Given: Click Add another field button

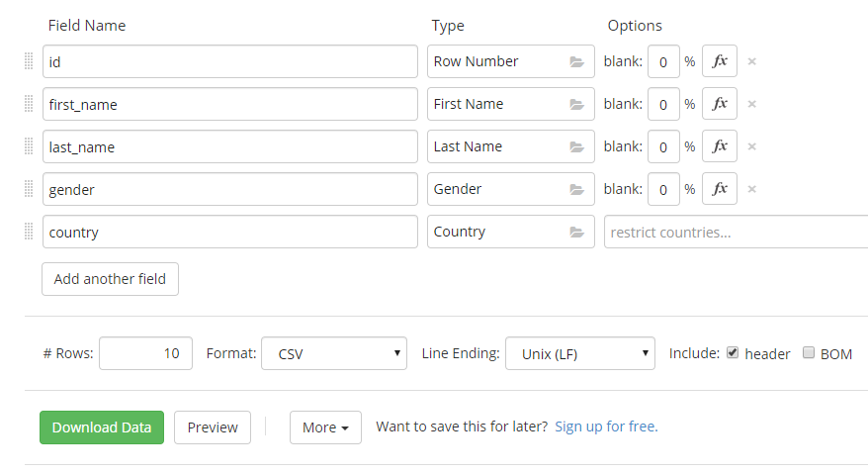Looking at the screenshot, I should (x=110, y=279).
